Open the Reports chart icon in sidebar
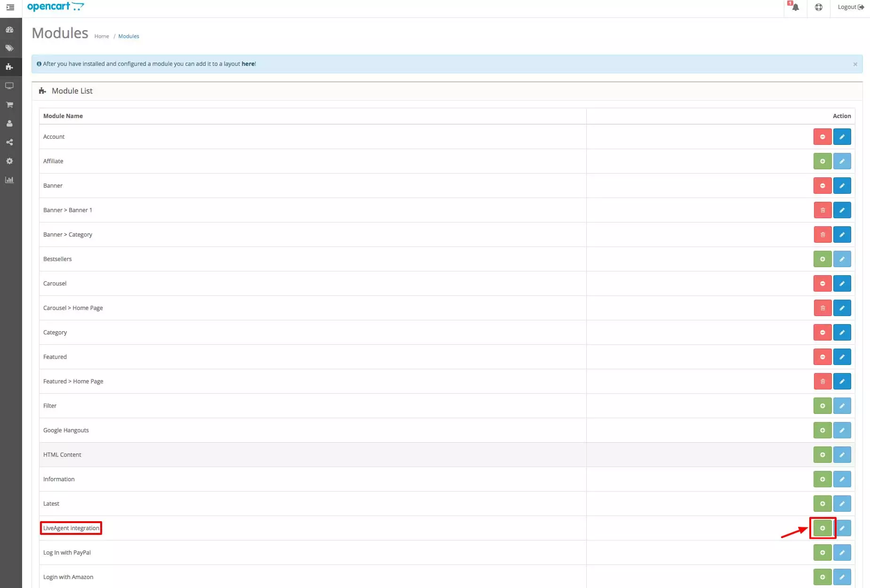870x588 pixels. point(9,180)
